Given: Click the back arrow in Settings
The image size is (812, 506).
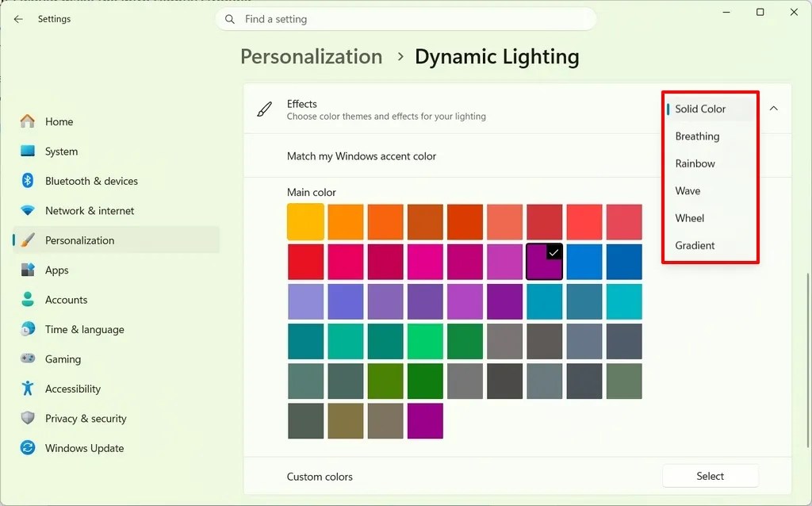Looking at the screenshot, I should click(19, 19).
